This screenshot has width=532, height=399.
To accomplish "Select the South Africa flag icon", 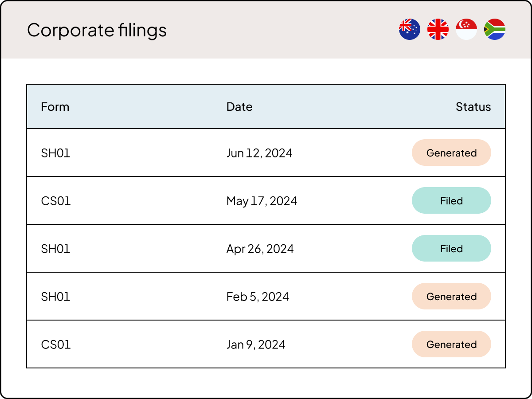I will (x=495, y=29).
